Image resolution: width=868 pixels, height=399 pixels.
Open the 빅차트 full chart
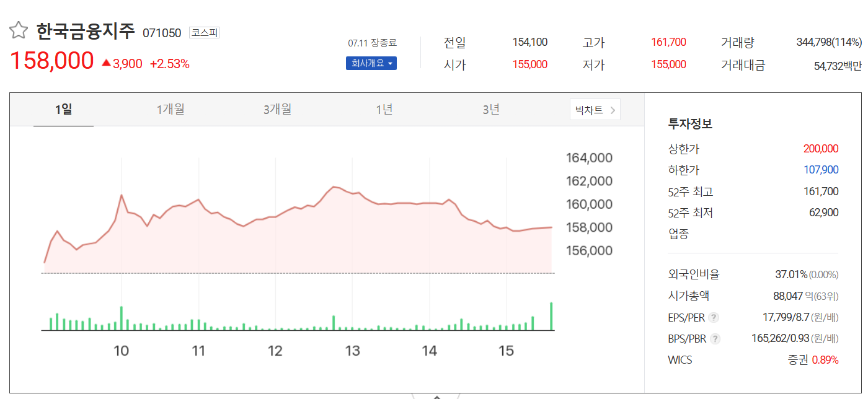(595, 110)
